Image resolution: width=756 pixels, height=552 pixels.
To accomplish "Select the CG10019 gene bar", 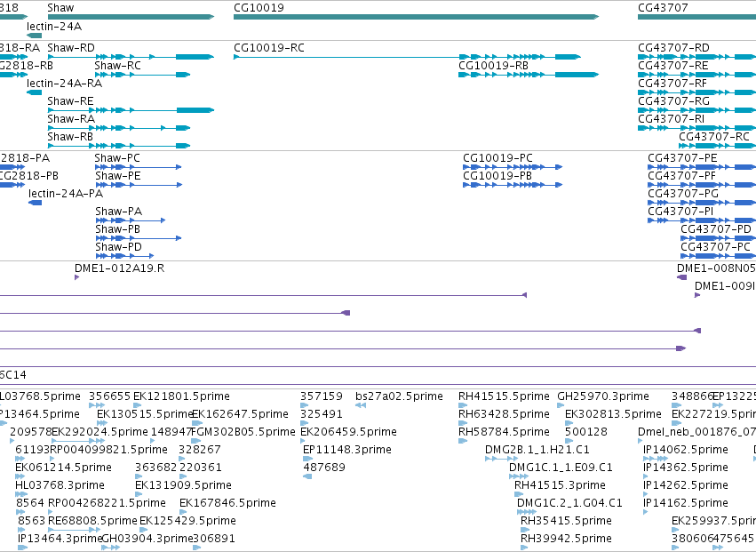I will click(x=416, y=17).
